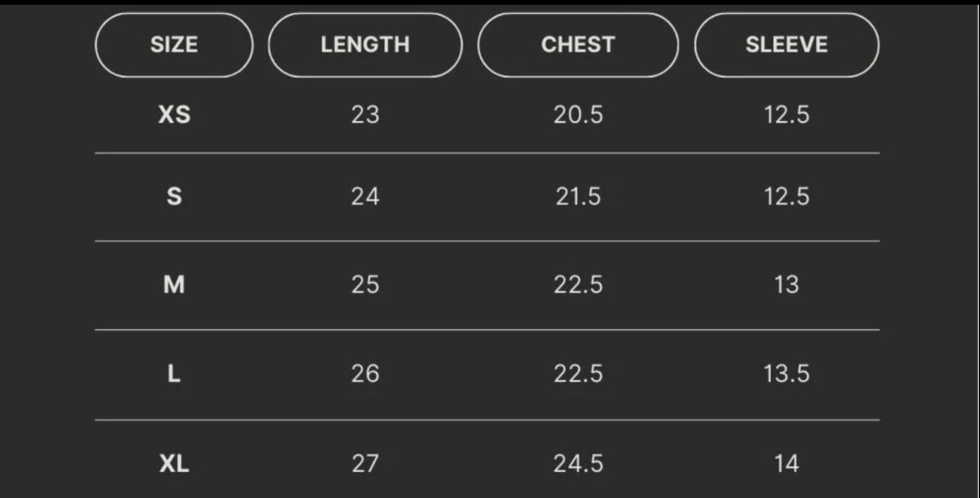Click M sleeve value 13
The width and height of the screenshot is (980, 498).
tap(786, 285)
